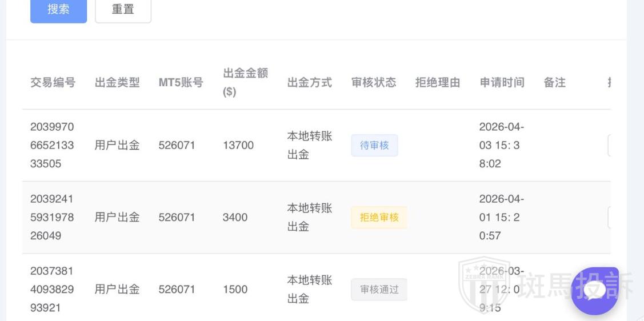Click the 13700 withdrawal amount cell
Image resolution: width=644 pixels, height=321 pixels.
[x=238, y=146]
